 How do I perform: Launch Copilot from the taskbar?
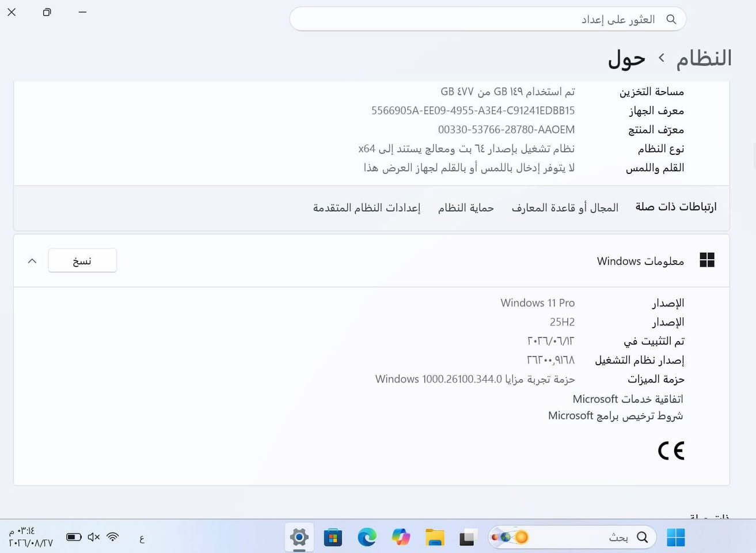click(401, 537)
